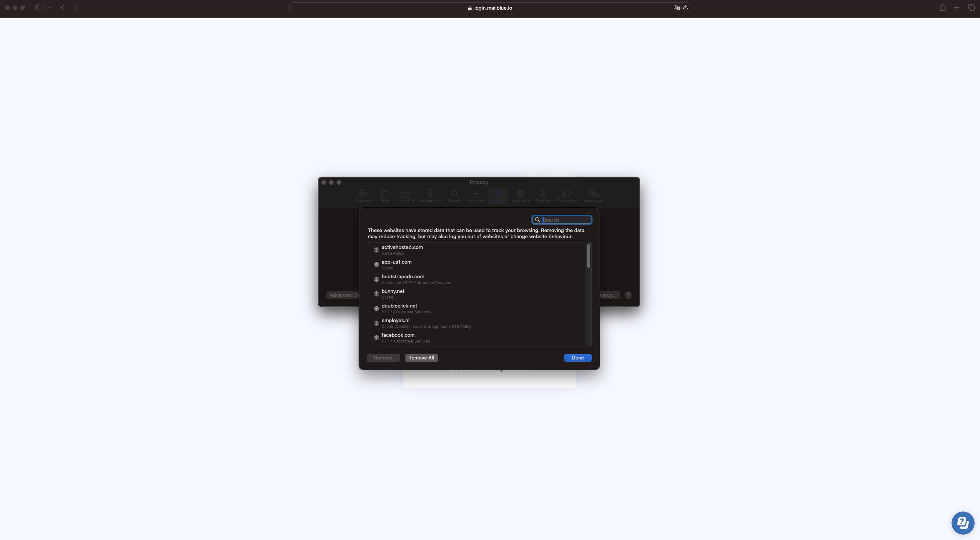Click Done to close website data sheet

578,358
